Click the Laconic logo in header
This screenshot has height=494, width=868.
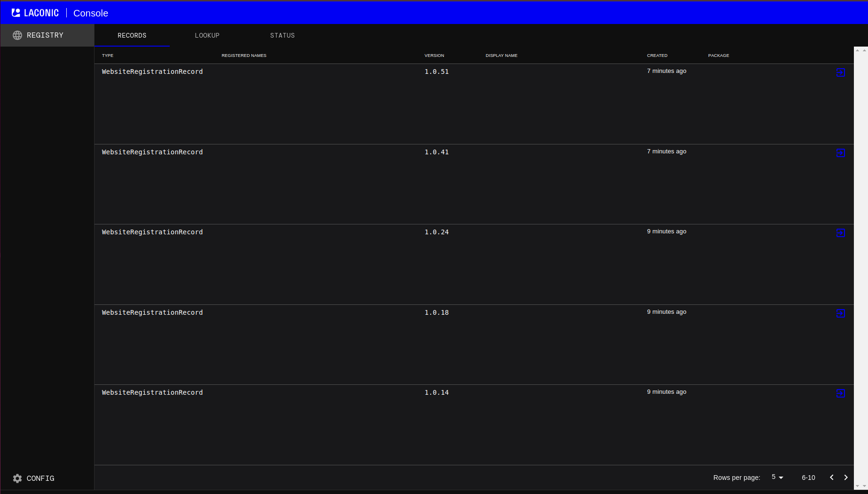35,13
